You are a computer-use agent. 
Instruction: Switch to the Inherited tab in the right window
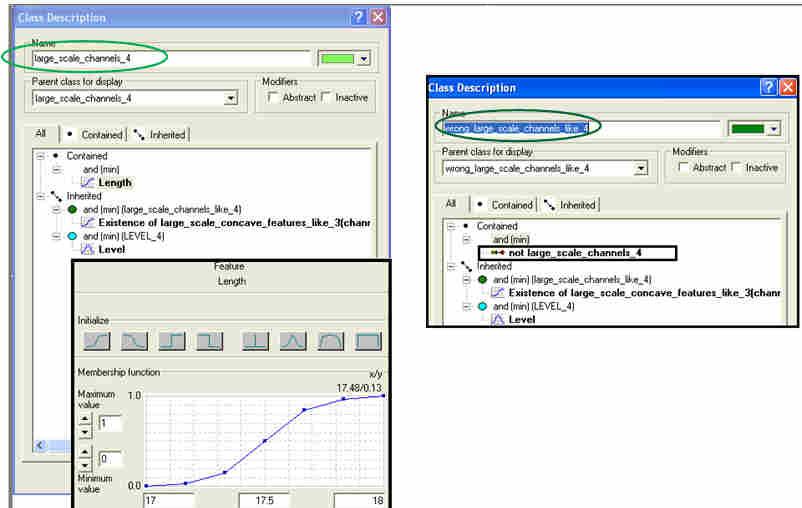click(570, 205)
